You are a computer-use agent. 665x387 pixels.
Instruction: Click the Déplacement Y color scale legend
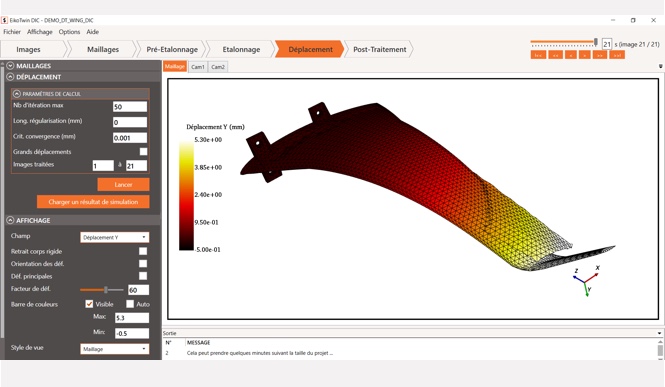point(186,195)
